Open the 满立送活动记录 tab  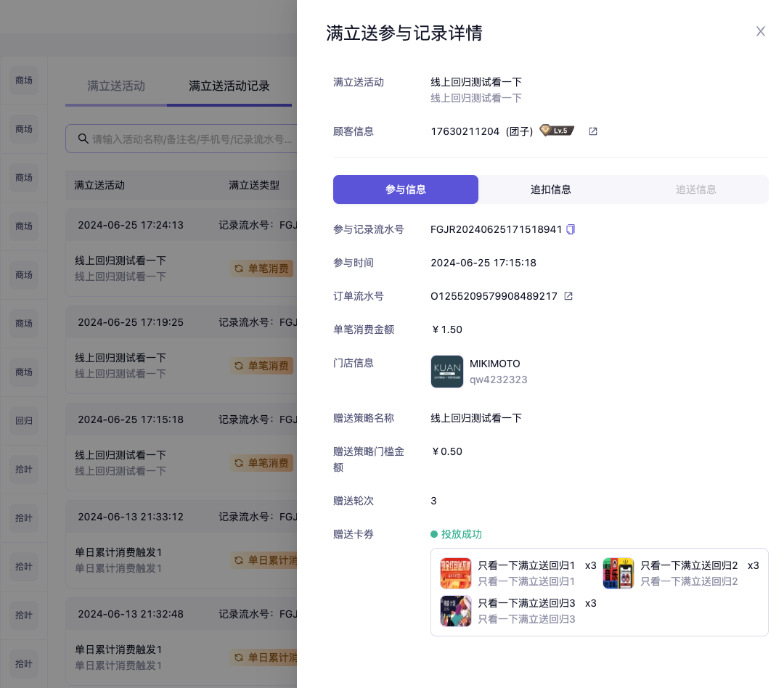tap(229, 86)
